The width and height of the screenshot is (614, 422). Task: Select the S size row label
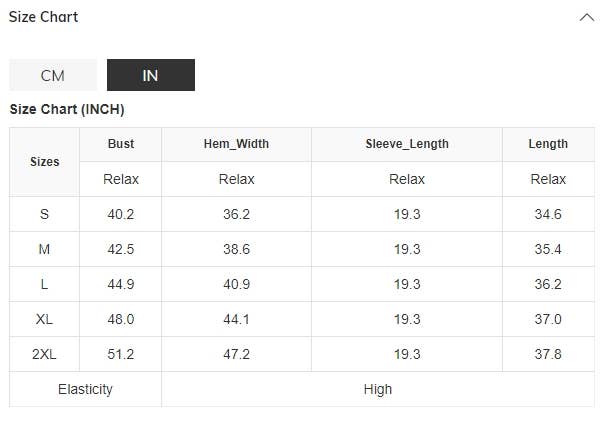click(45, 214)
